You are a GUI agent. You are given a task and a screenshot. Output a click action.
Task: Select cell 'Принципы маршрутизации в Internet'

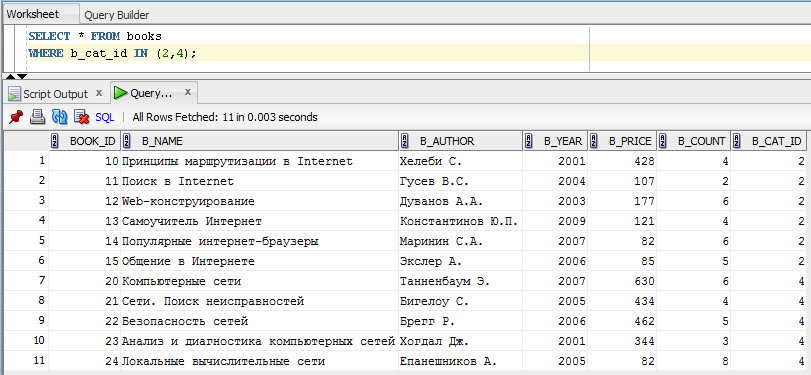(260, 161)
